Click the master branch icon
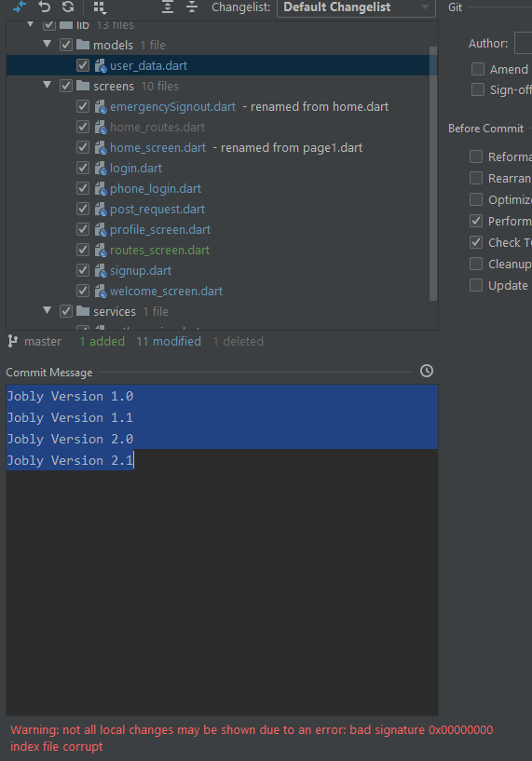This screenshot has width=532, height=761. [13, 341]
